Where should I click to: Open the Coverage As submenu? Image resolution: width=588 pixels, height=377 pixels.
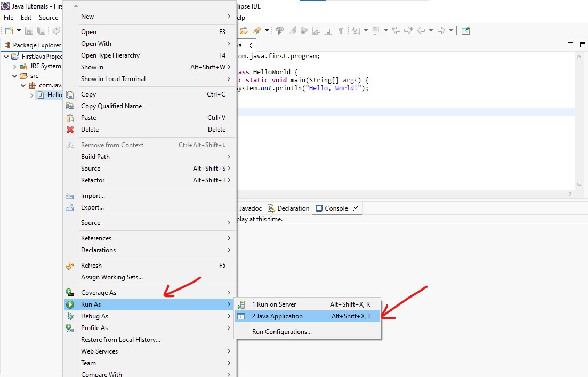pos(150,293)
